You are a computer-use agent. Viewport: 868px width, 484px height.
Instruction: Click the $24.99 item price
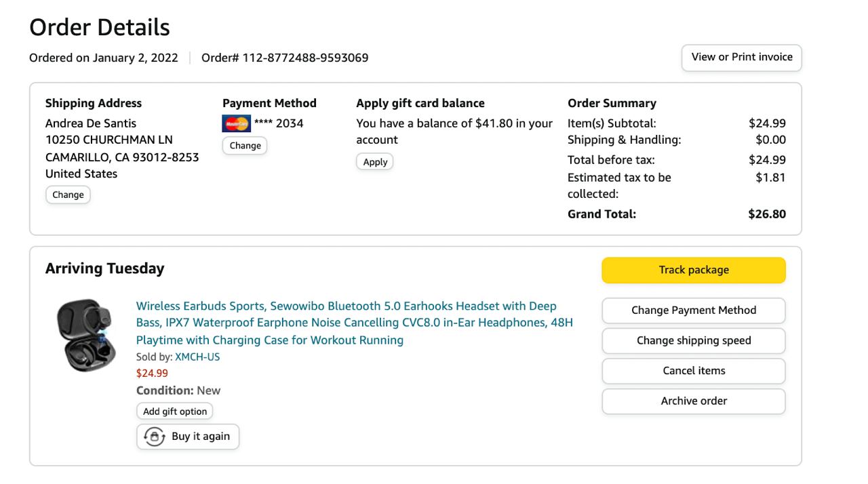click(152, 374)
